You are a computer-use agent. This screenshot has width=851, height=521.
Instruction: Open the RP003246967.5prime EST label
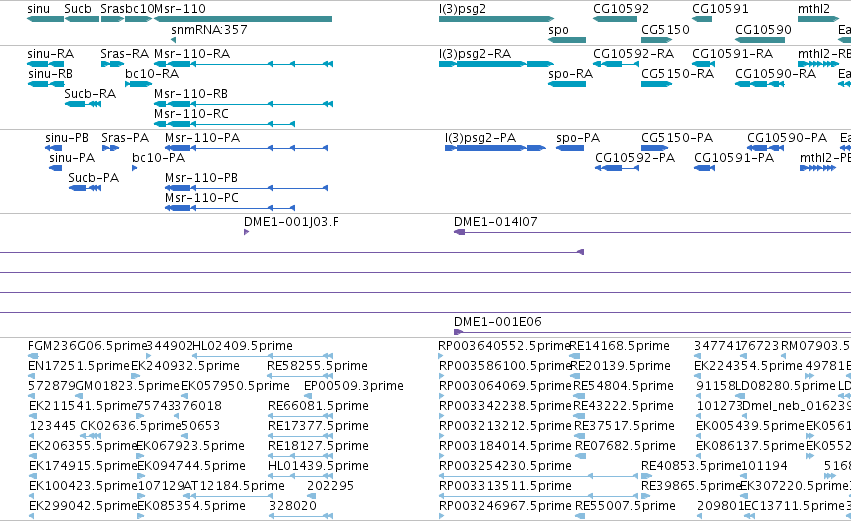(505, 506)
